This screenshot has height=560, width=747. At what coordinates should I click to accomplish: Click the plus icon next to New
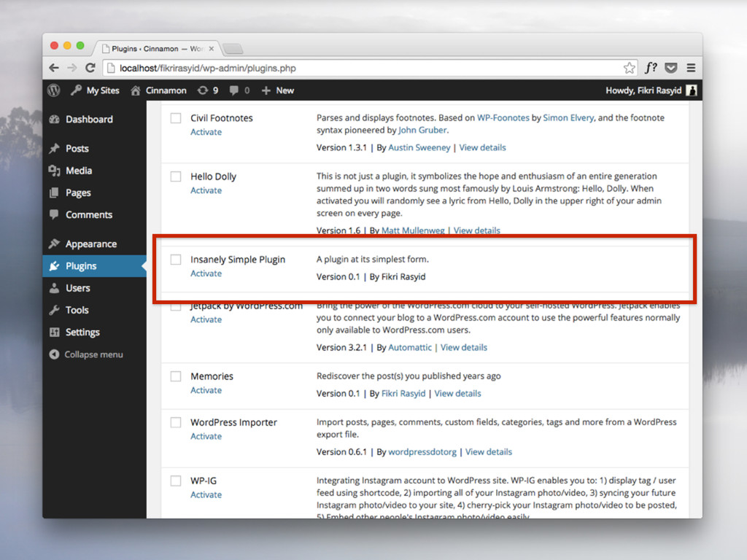266,90
